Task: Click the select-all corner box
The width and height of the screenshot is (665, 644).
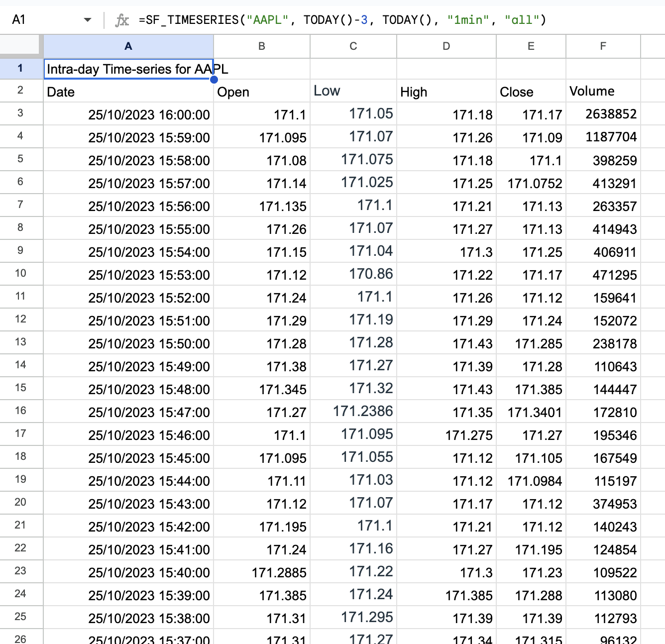Action: click(x=21, y=46)
